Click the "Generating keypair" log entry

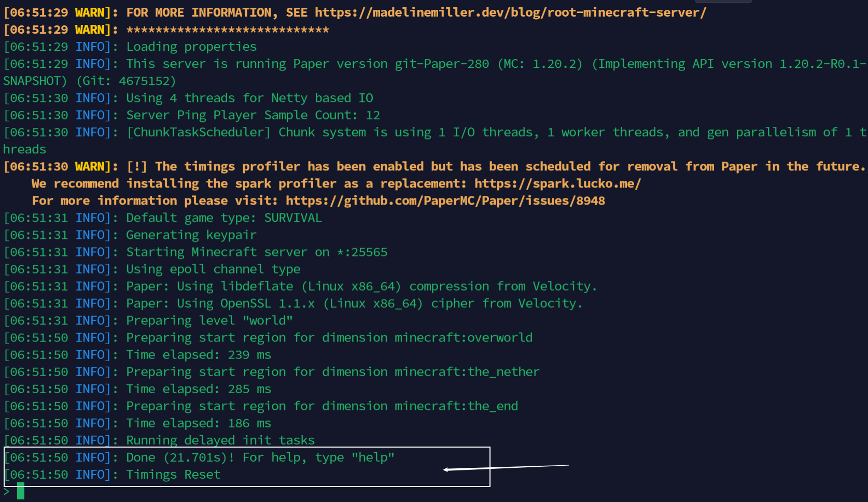click(191, 235)
